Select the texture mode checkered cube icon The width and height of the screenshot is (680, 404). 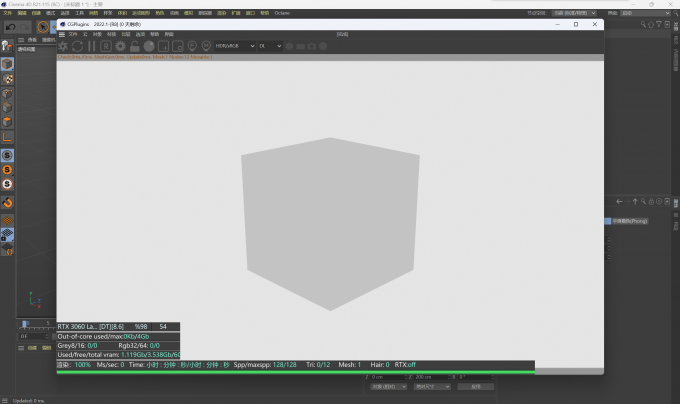tap(7, 79)
